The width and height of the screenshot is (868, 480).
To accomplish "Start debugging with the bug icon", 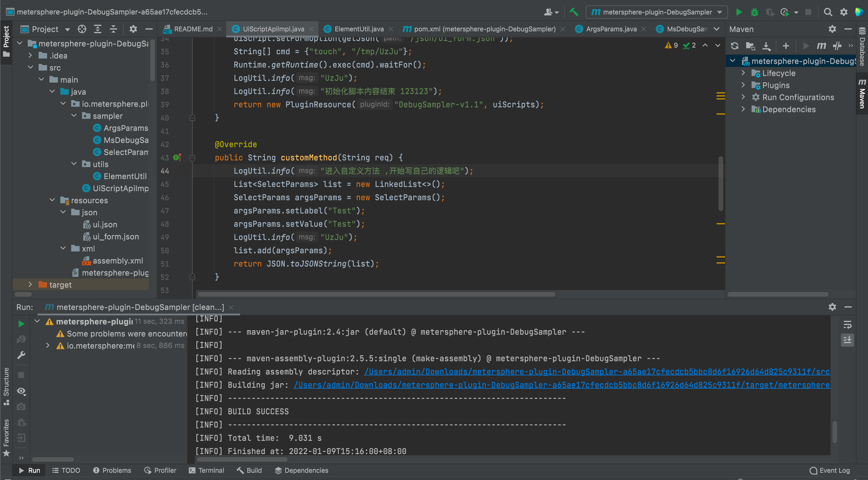I will (754, 12).
